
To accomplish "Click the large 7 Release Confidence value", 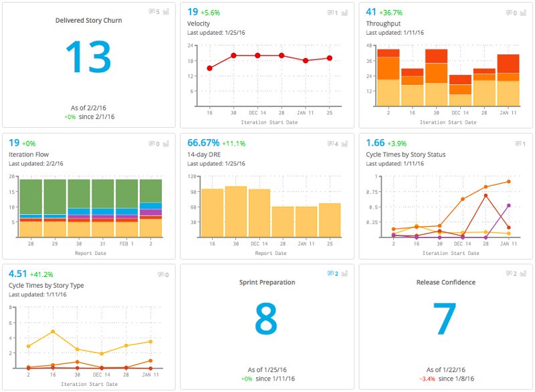I will tap(445, 319).
